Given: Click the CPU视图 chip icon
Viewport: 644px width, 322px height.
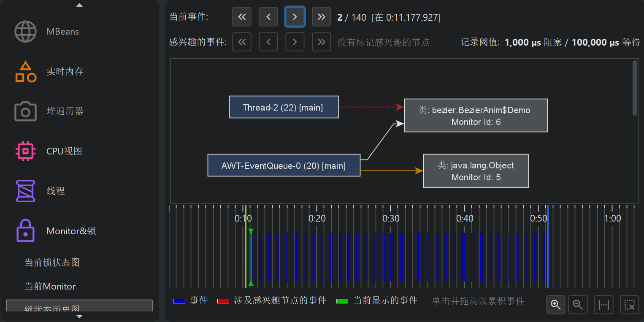Looking at the screenshot, I should pyautogui.click(x=25, y=151).
